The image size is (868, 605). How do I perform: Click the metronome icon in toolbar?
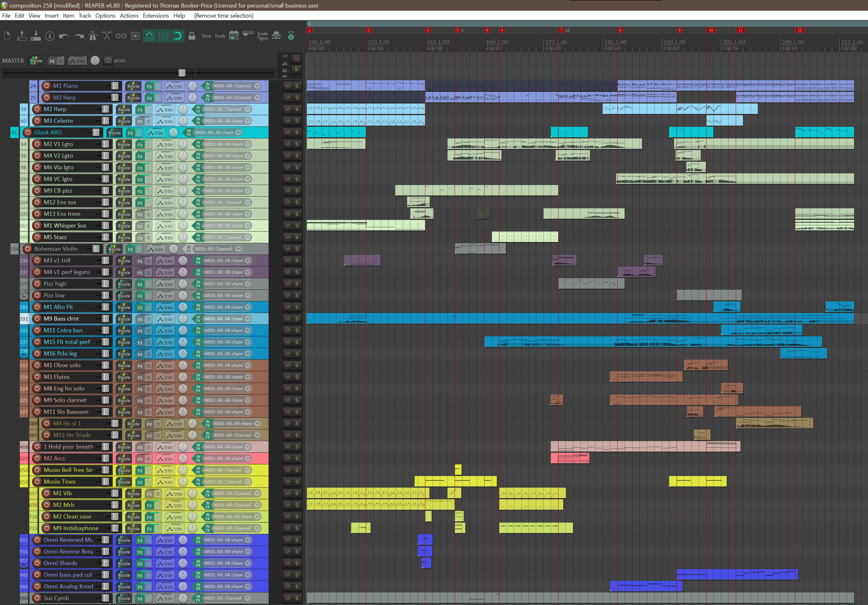pyautogui.click(x=93, y=36)
